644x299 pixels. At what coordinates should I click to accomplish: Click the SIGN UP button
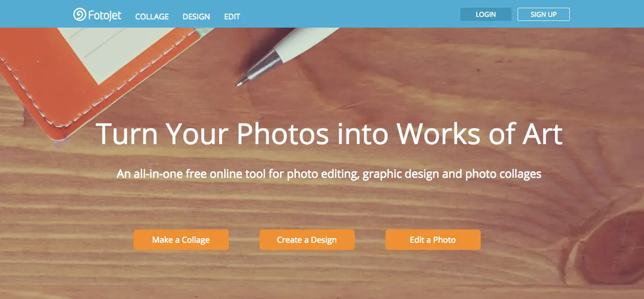click(544, 14)
